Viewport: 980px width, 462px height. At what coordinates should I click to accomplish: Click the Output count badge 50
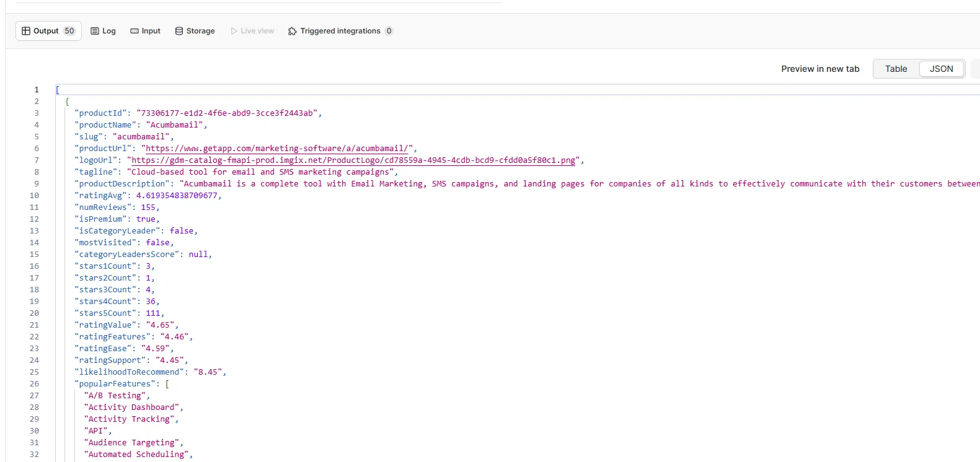(x=69, y=31)
